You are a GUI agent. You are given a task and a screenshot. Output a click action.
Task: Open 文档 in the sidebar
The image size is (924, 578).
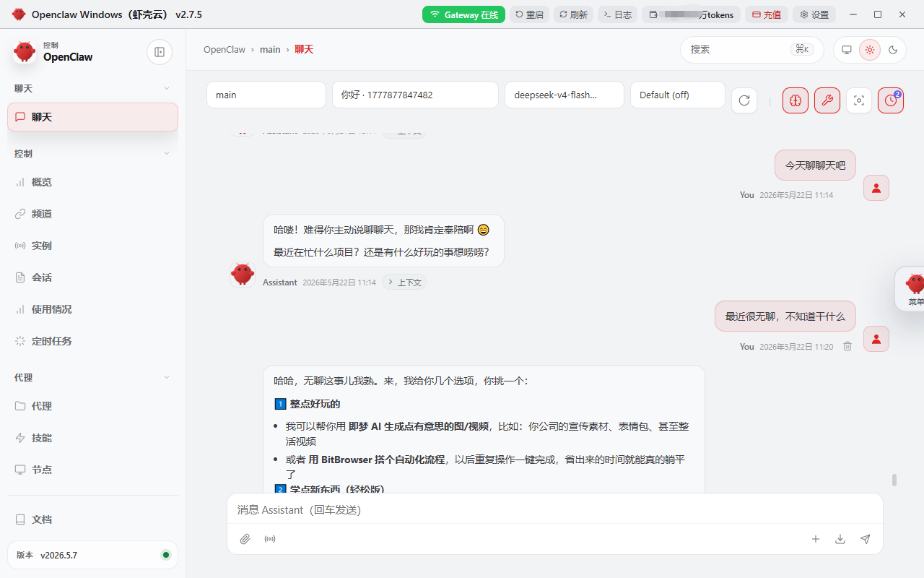click(x=92, y=519)
